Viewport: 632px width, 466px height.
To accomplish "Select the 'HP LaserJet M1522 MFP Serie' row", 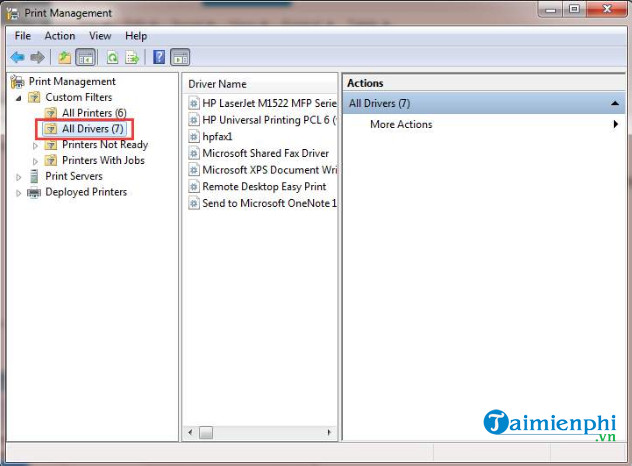I will pyautogui.click(x=262, y=103).
